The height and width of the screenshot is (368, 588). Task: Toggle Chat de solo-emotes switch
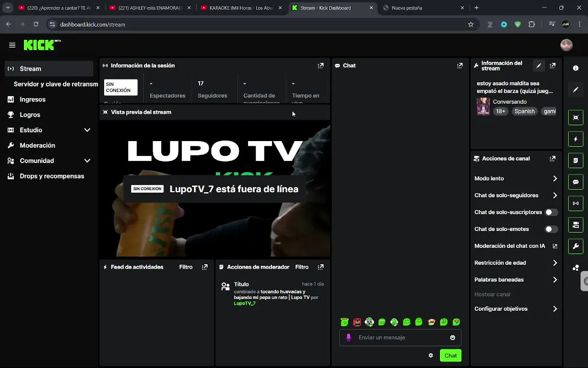tap(551, 229)
